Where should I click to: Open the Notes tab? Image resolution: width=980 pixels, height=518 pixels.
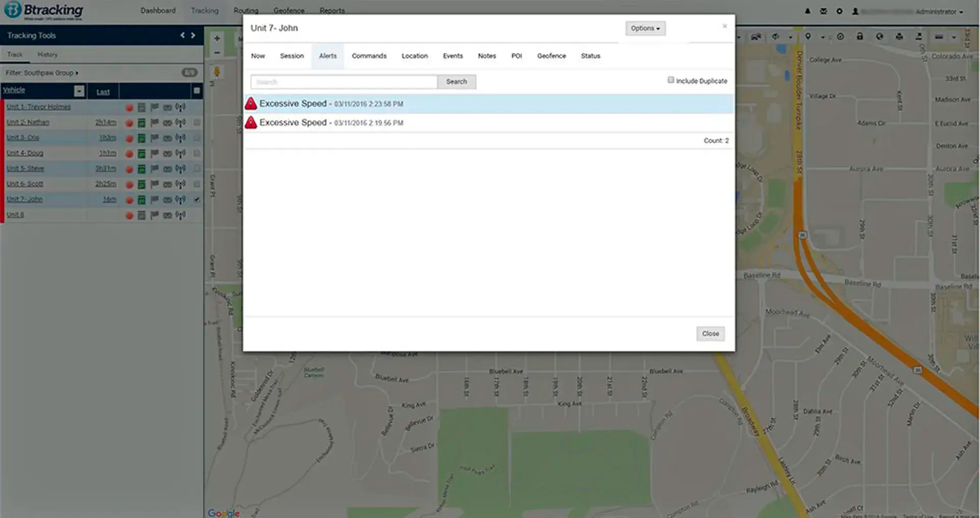486,56
